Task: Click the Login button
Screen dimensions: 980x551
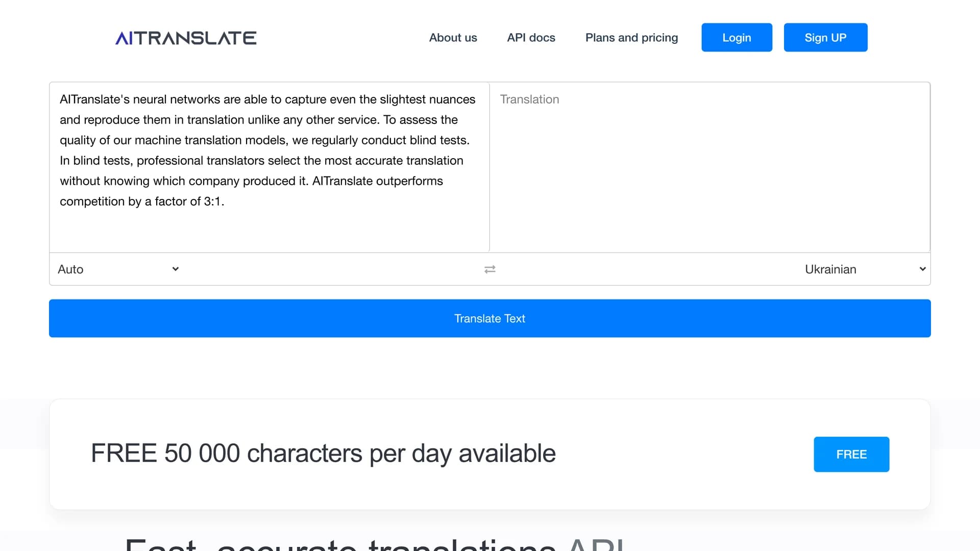Action: [737, 37]
